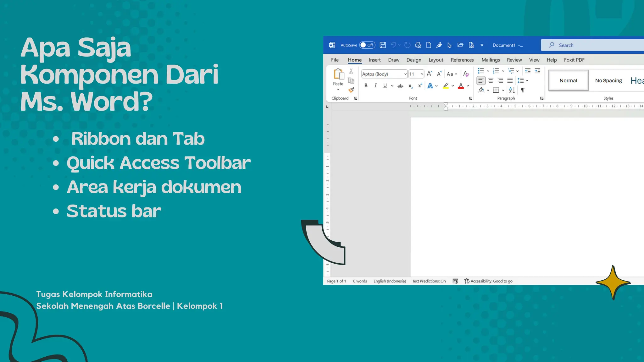644x362 pixels.
Task: Click the Cut scissors icon
Action: [x=351, y=71]
